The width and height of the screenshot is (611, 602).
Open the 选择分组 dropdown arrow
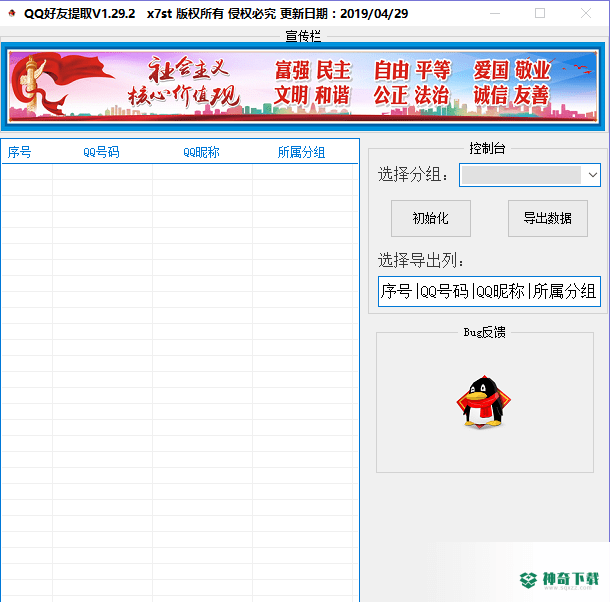[x=592, y=175]
